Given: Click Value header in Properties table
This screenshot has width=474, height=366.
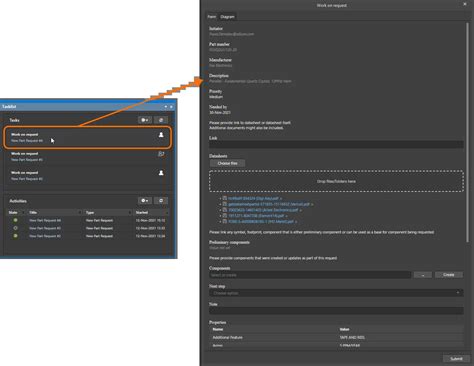Looking at the screenshot, I should (344, 329).
